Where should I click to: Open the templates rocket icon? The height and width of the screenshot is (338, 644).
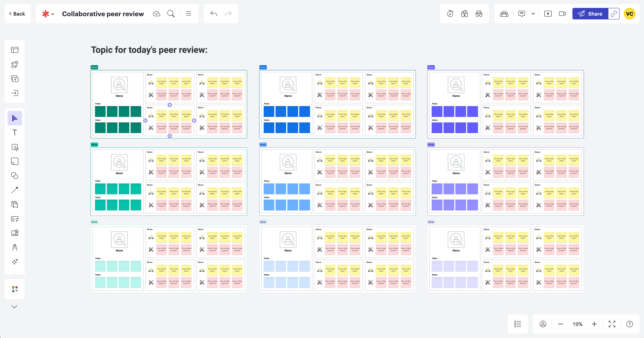pos(15,64)
